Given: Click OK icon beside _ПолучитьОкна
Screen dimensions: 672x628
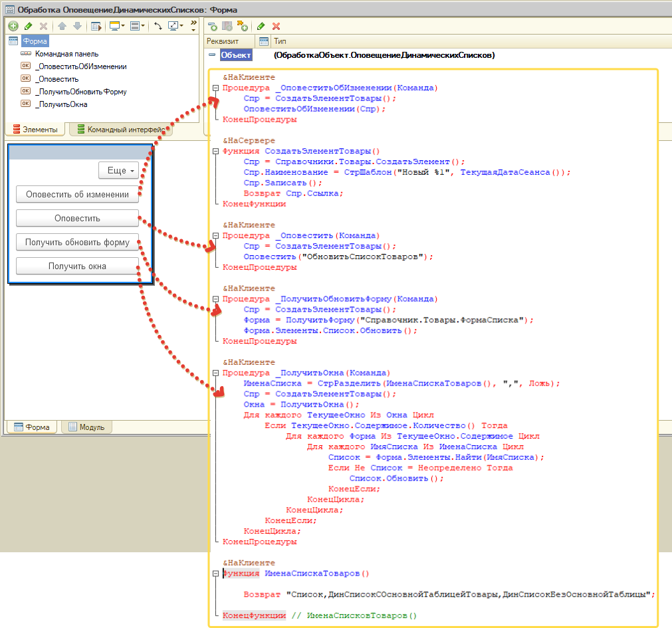Looking at the screenshot, I should click(x=26, y=104).
